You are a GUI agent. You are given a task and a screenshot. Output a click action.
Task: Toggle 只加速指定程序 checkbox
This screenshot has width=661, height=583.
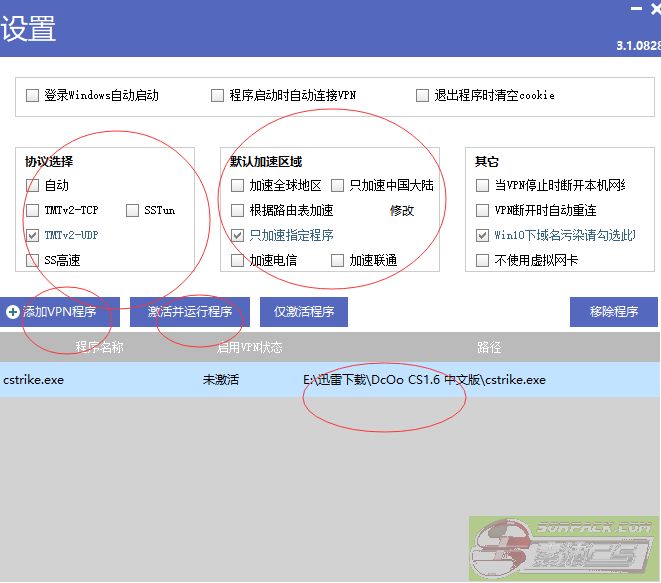238,236
